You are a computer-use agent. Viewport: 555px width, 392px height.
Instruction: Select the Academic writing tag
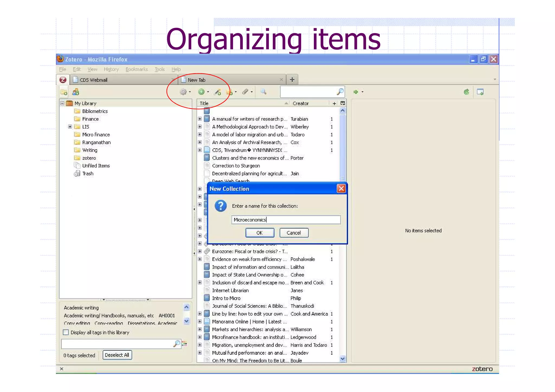81,308
